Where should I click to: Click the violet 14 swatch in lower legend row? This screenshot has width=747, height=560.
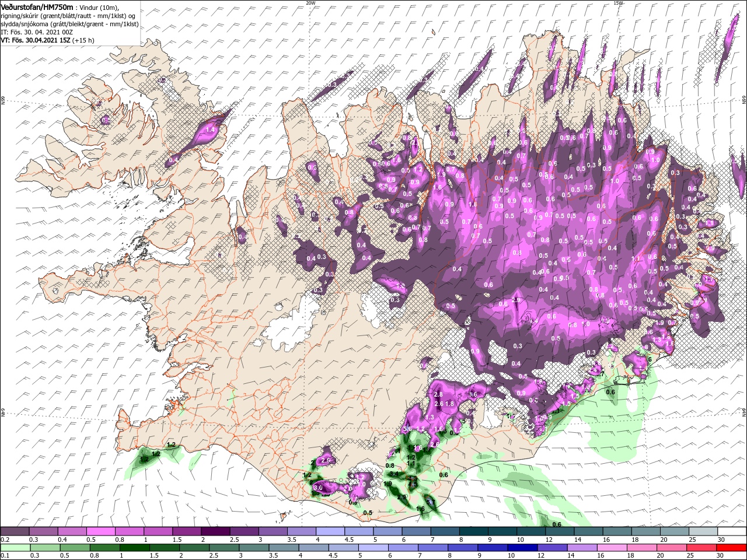[x=582, y=548]
